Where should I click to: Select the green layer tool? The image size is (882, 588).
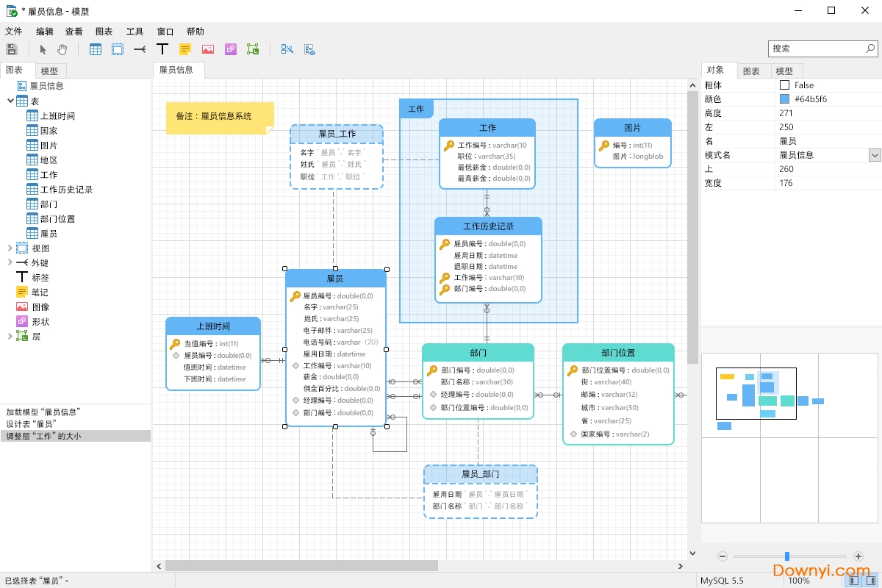tap(253, 49)
